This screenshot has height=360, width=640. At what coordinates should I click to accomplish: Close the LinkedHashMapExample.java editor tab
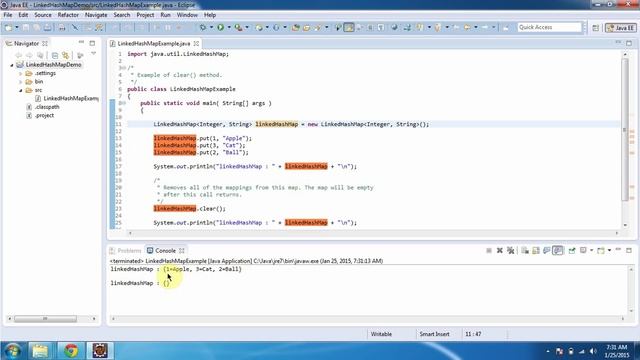coord(196,43)
